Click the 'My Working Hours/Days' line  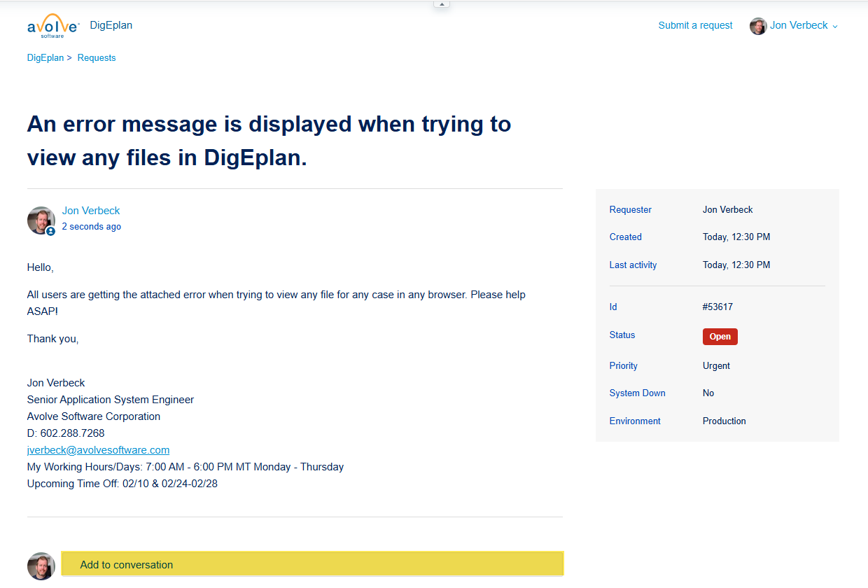point(185,467)
